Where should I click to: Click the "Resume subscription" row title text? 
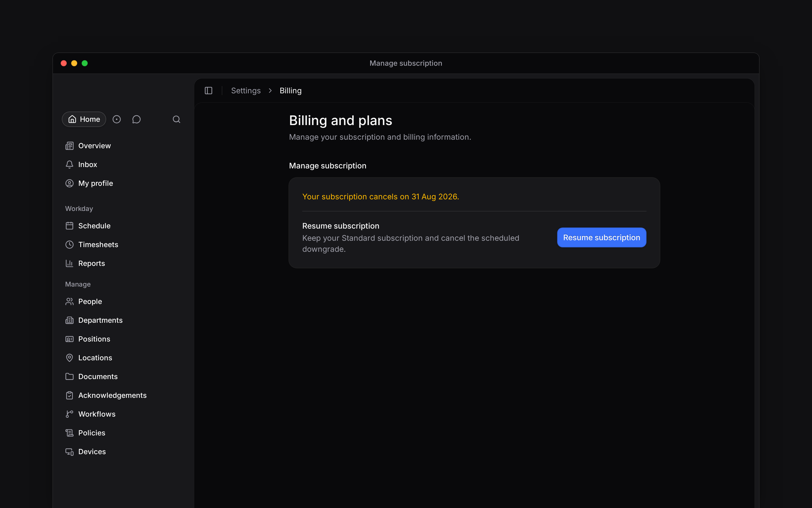(341, 226)
